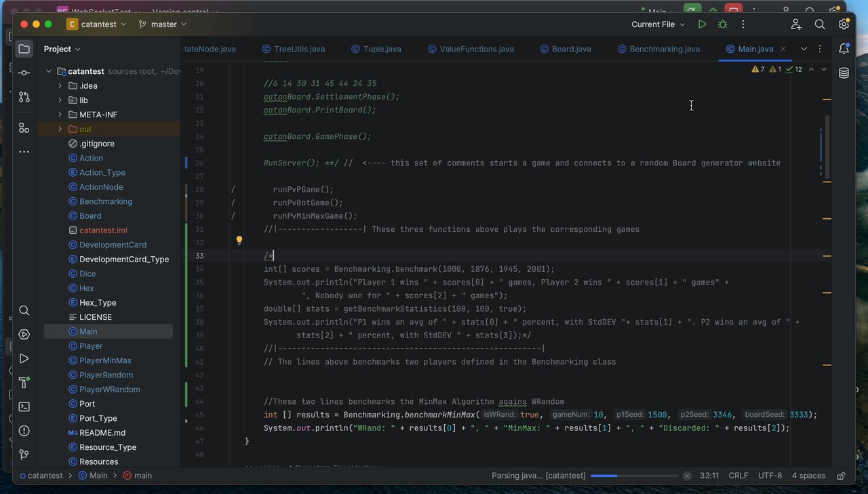Click the Parsing java progress bar
868x494 pixels.
(633, 476)
